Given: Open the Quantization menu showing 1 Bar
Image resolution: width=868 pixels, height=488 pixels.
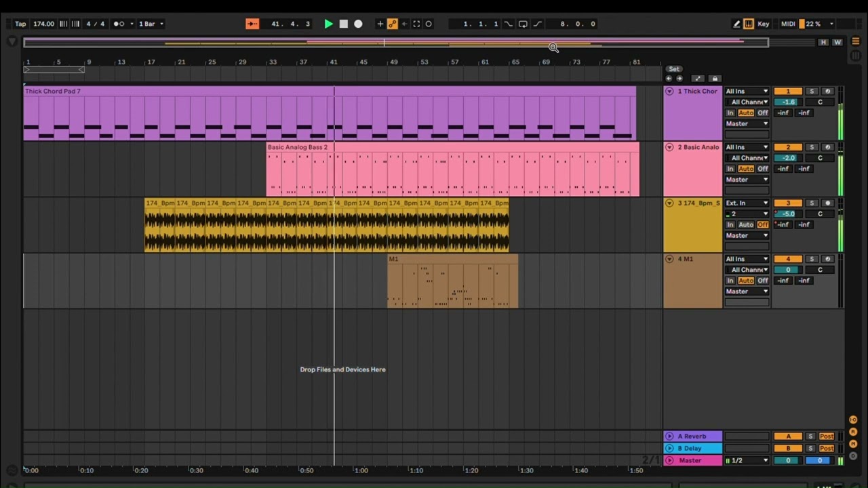Looking at the screenshot, I should 151,24.
